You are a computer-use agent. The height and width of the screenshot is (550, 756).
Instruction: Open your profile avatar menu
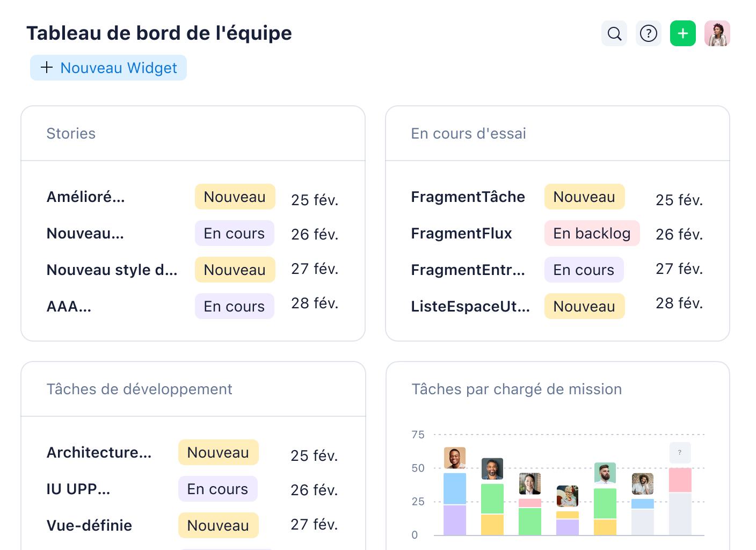coord(717,33)
